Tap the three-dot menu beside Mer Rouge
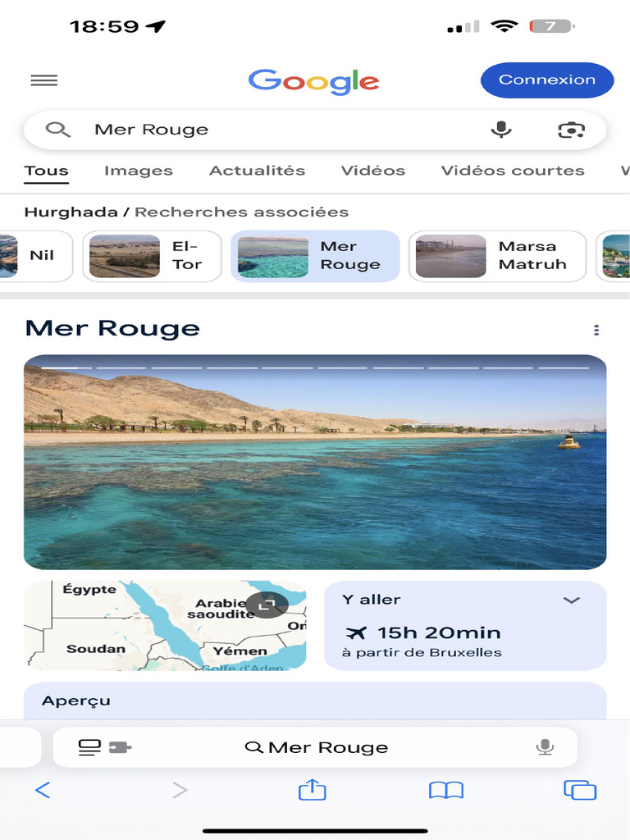Screen dimensions: 630x840 pos(596,330)
